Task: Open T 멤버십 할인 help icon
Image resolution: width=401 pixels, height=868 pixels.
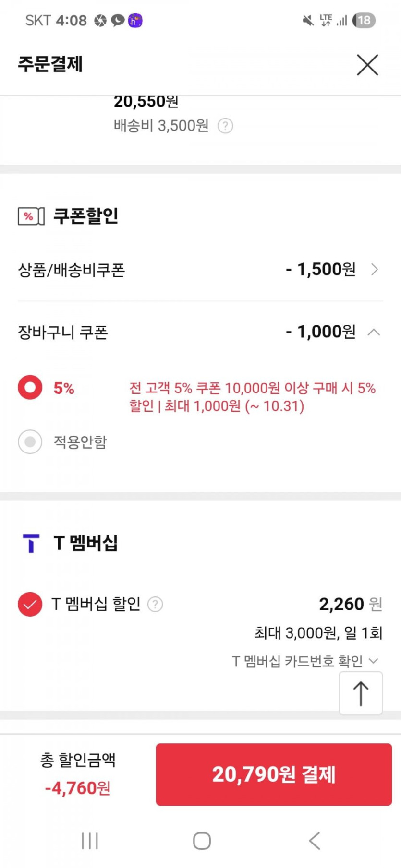Action: pos(155,604)
